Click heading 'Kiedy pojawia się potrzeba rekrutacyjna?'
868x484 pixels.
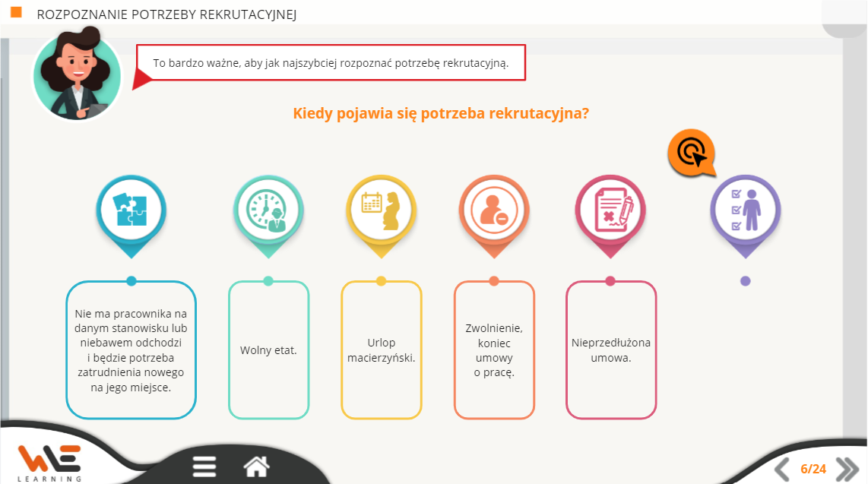tap(441, 113)
